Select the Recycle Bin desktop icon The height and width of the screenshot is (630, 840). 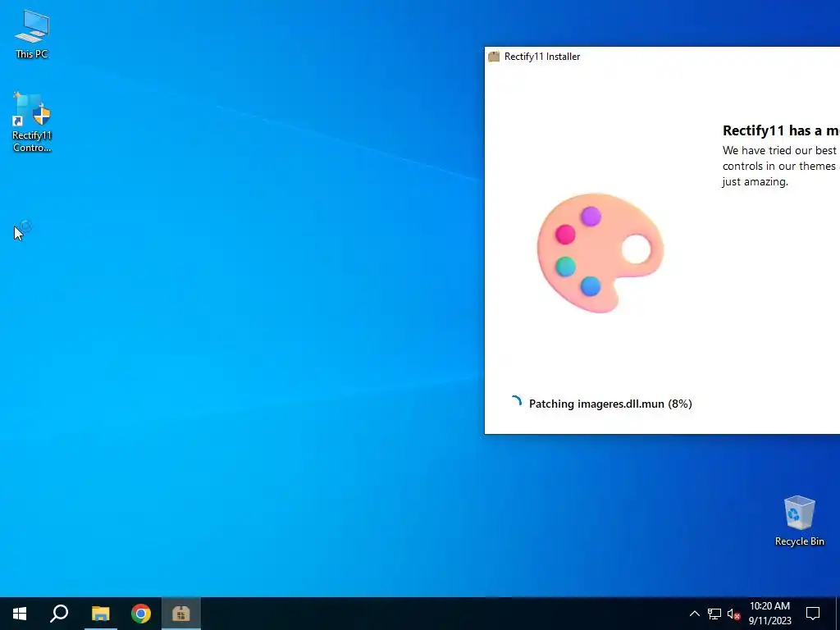799,521
